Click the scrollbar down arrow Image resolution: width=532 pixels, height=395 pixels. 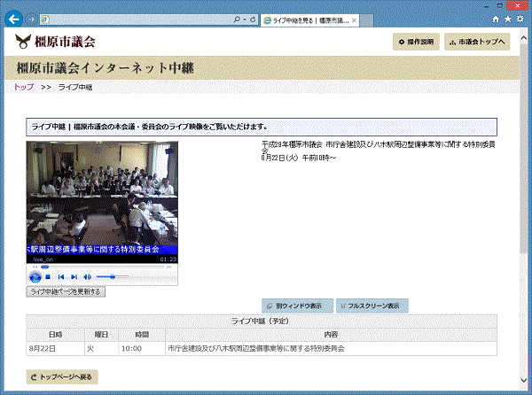[523, 380]
